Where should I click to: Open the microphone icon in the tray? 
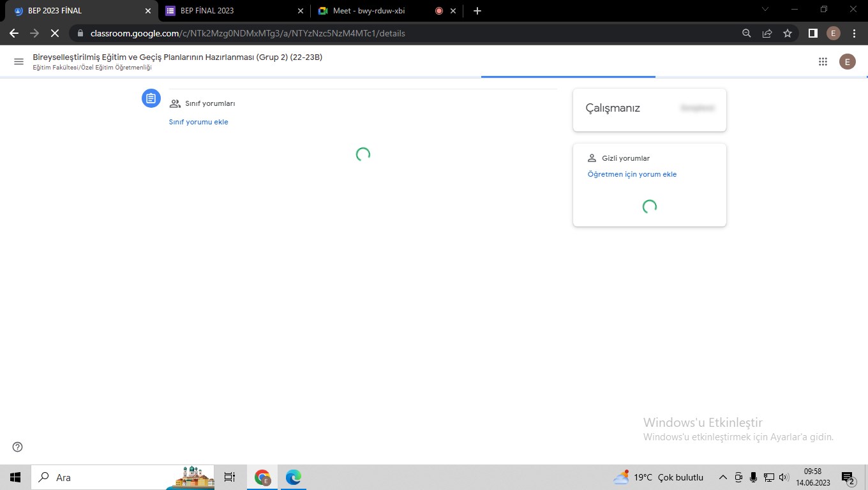[754, 477]
